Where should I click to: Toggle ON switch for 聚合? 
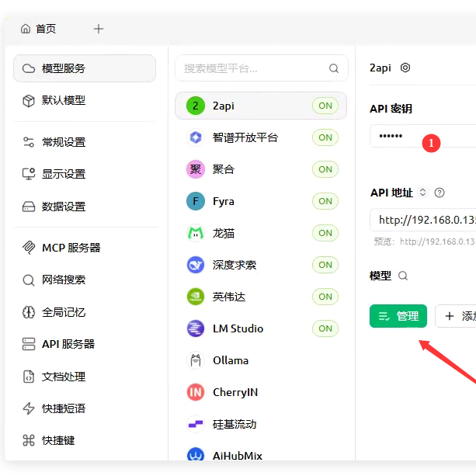(325, 169)
